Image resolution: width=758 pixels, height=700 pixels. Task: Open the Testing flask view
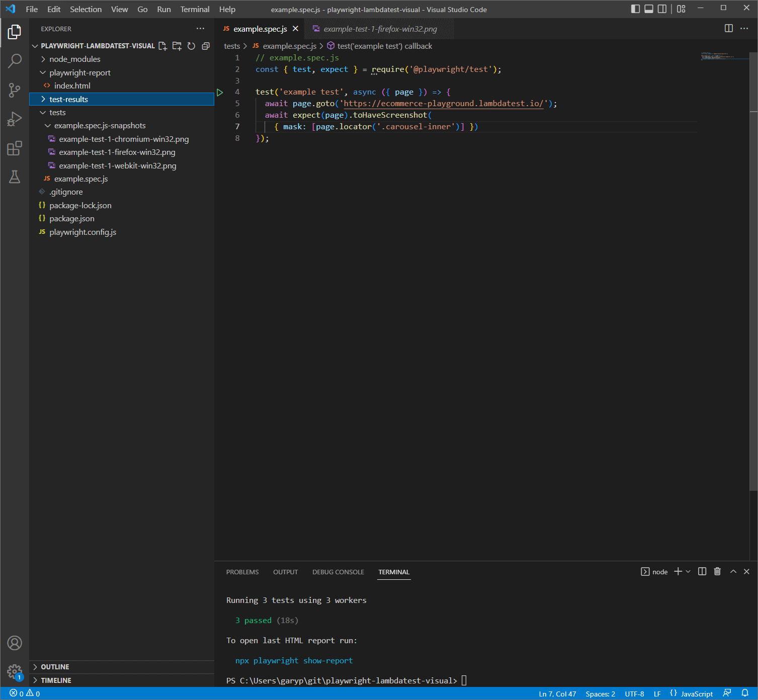15,177
